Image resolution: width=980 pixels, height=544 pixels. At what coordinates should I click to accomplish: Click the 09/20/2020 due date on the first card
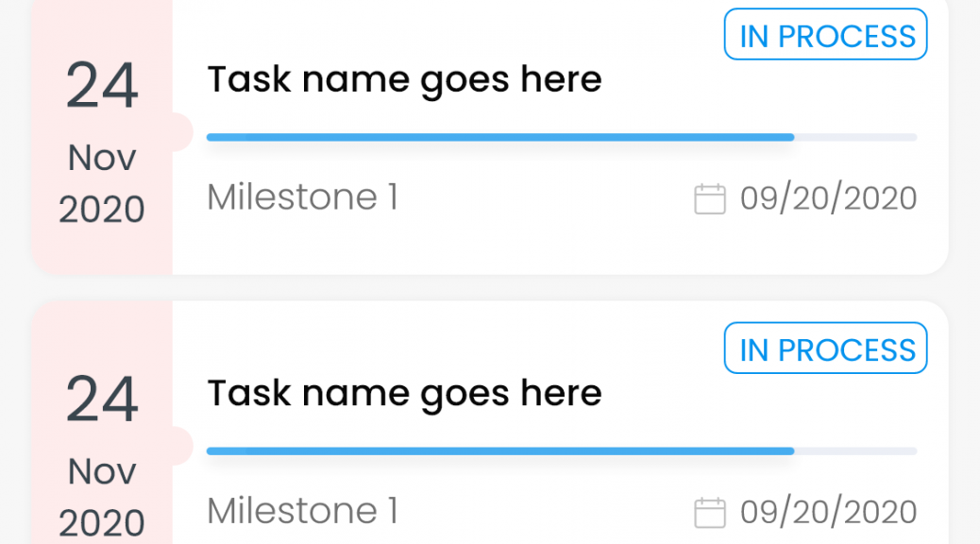tap(829, 199)
